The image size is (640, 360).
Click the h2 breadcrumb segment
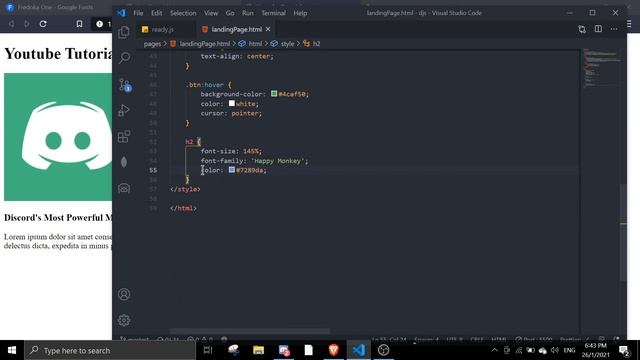point(316,44)
